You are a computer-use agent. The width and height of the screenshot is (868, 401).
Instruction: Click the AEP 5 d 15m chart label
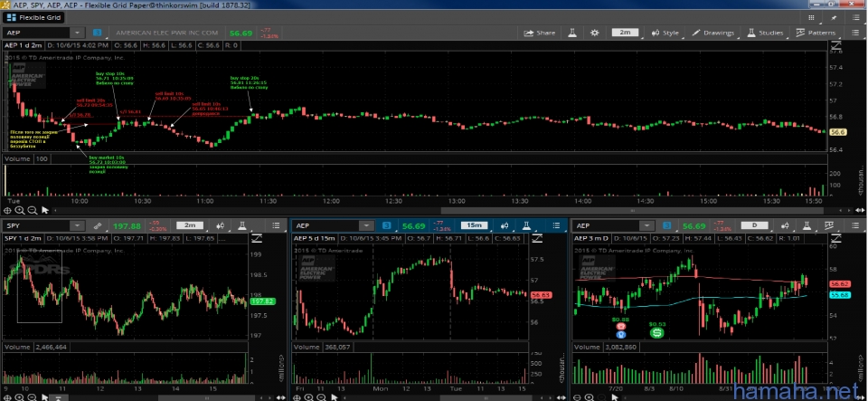point(315,238)
